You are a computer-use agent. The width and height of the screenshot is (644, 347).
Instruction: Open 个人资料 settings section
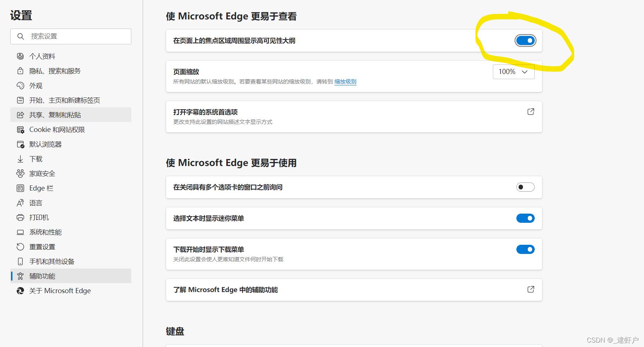point(71,56)
